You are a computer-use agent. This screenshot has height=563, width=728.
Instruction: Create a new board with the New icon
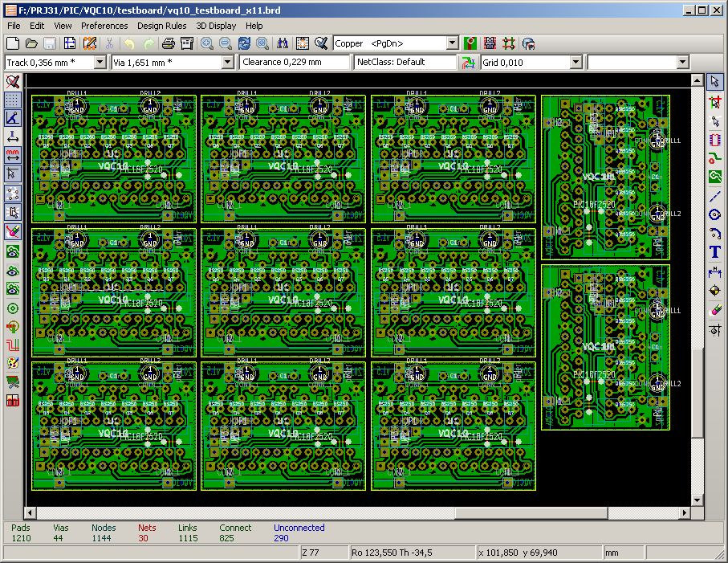point(13,43)
